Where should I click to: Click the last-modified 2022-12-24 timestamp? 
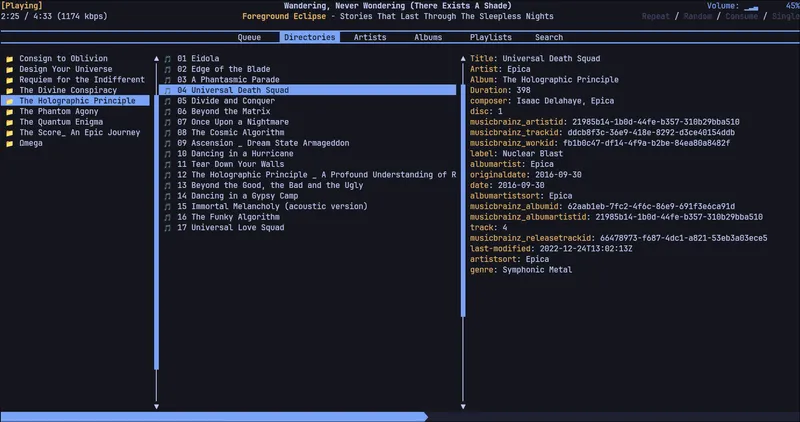584,249
